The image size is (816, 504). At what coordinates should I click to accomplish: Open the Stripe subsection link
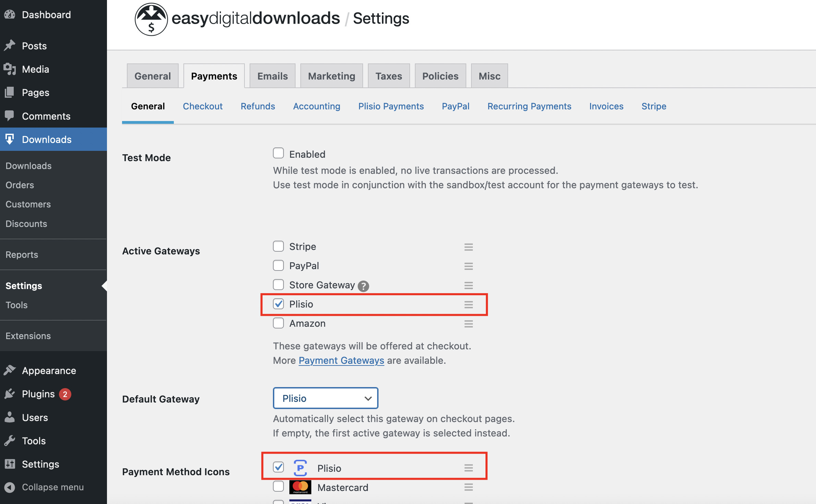coord(654,106)
